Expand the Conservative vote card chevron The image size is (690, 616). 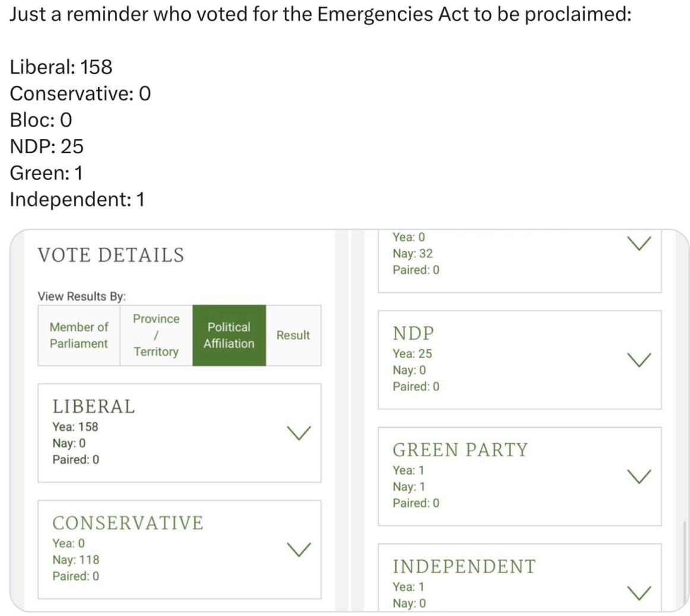[x=299, y=549]
